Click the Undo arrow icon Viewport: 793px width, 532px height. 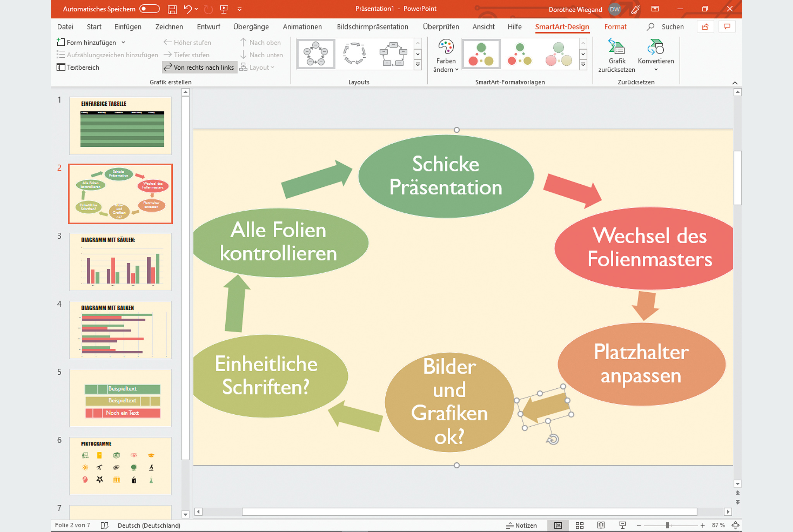pyautogui.click(x=188, y=9)
